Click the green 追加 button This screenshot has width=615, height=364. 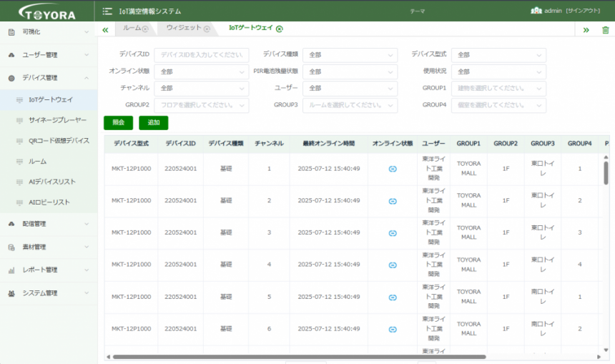(x=153, y=123)
